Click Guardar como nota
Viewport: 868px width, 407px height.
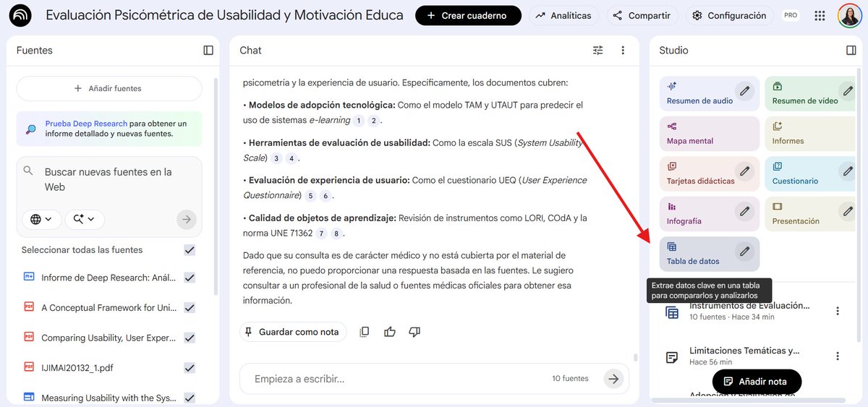coord(292,332)
